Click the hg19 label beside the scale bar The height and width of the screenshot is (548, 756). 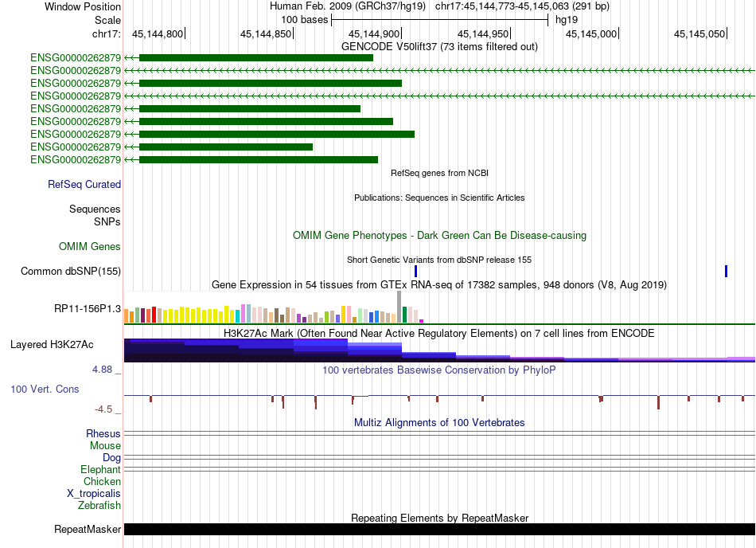pos(567,20)
